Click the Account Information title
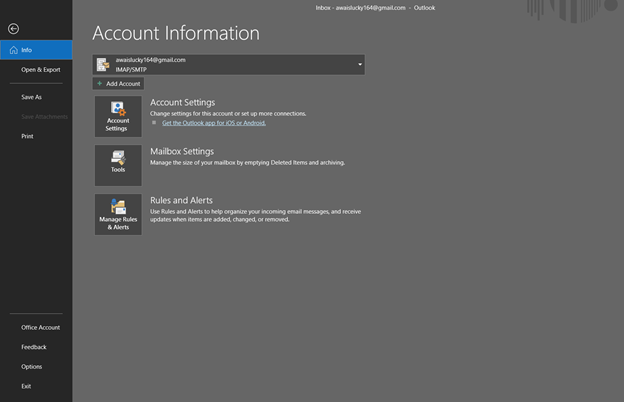Image resolution: width=624 pixels, height=402 pixels. point(176,33)
